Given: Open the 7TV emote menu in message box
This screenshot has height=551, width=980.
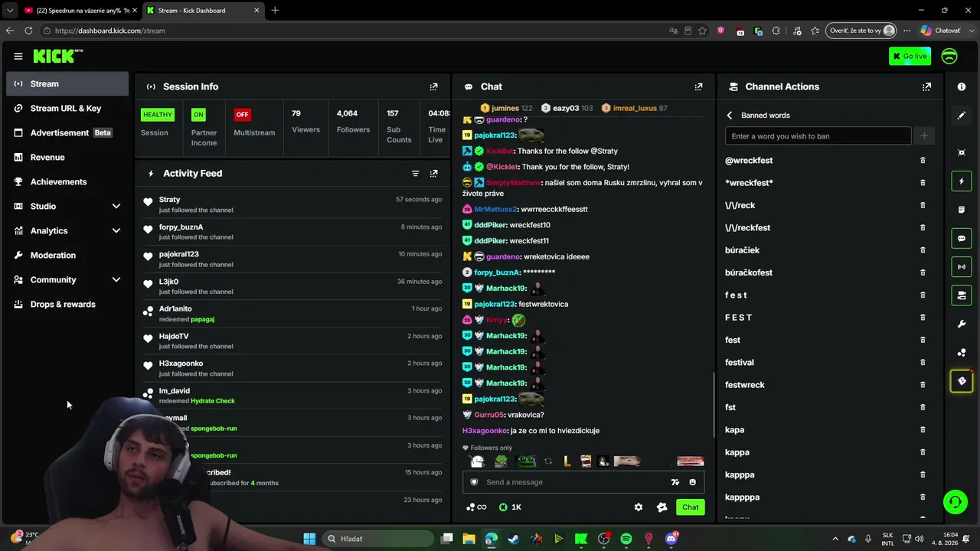Looking at the screenshot, I should pos(675,482).
